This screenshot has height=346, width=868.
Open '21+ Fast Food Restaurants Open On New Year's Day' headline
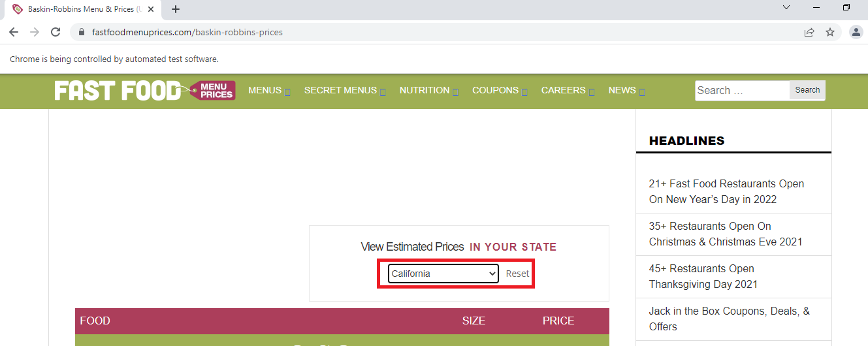(726, 192)
